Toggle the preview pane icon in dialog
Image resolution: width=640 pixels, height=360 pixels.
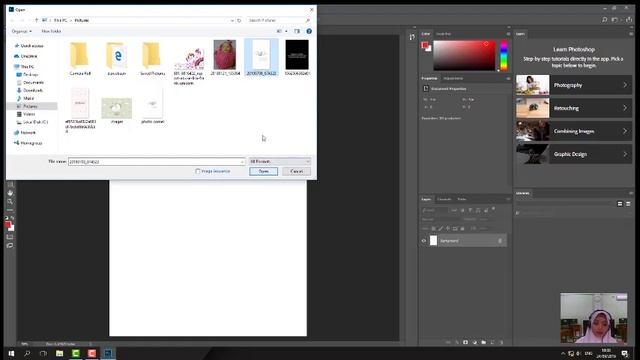[297, 31]
